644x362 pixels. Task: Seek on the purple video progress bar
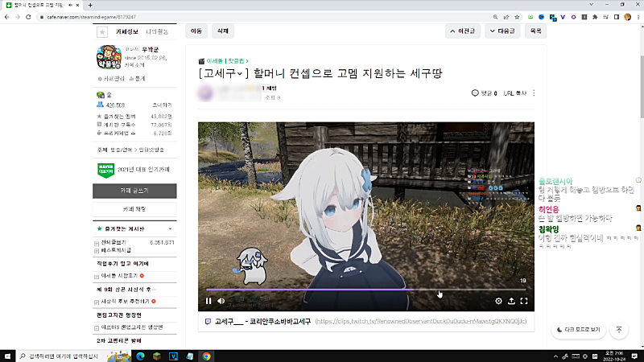click(x=365, y=290)
